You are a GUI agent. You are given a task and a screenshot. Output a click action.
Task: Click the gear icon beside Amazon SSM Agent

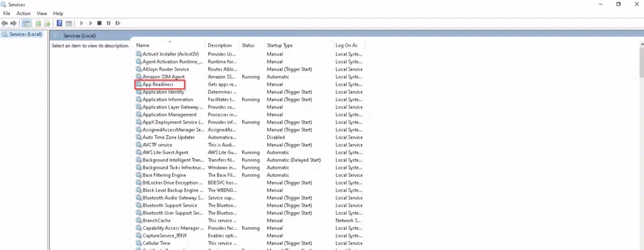(139, 77)
